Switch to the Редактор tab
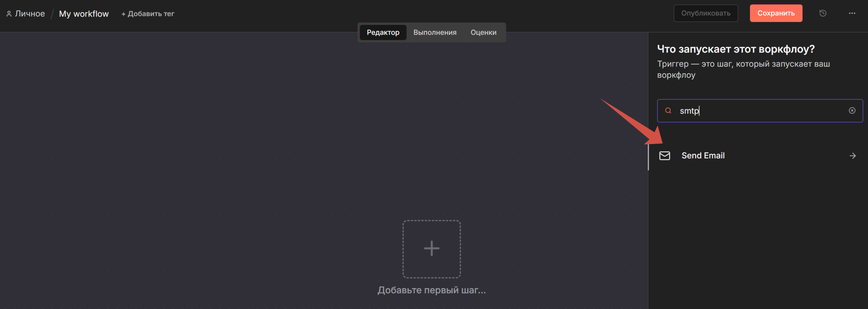 coord(383,32)
